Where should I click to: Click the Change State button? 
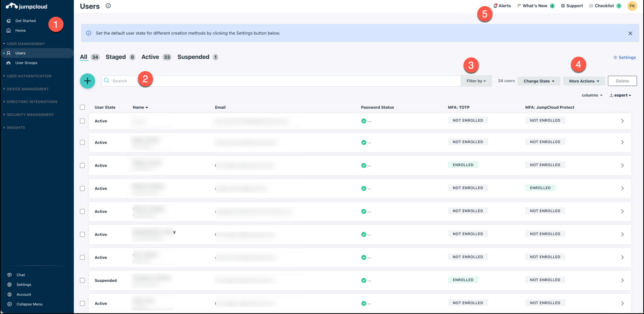point(539,81)
